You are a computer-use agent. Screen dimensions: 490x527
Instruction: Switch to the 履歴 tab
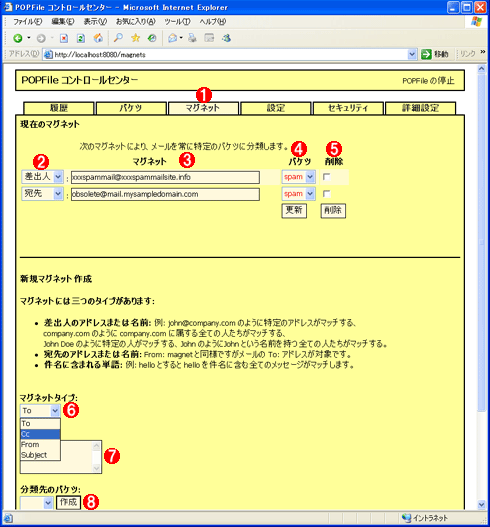click(x=59, y=108)
